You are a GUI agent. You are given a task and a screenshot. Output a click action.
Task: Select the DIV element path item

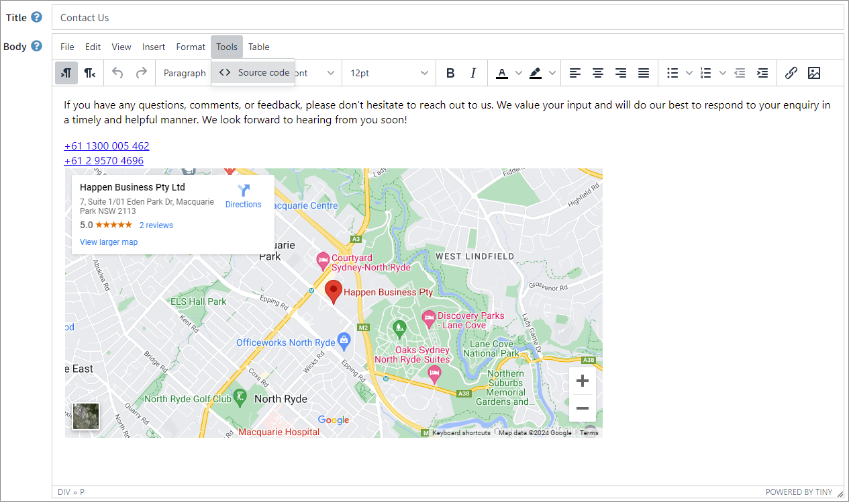tap(64, 492)
